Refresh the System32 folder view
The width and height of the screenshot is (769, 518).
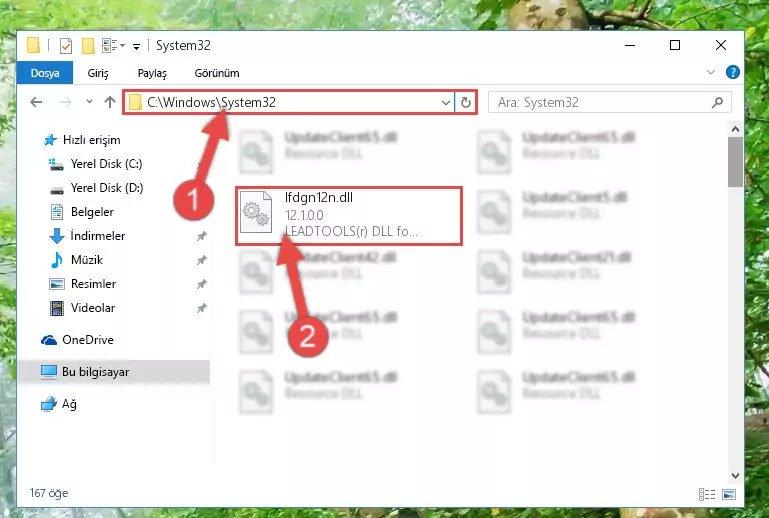[x=465, y=103]
